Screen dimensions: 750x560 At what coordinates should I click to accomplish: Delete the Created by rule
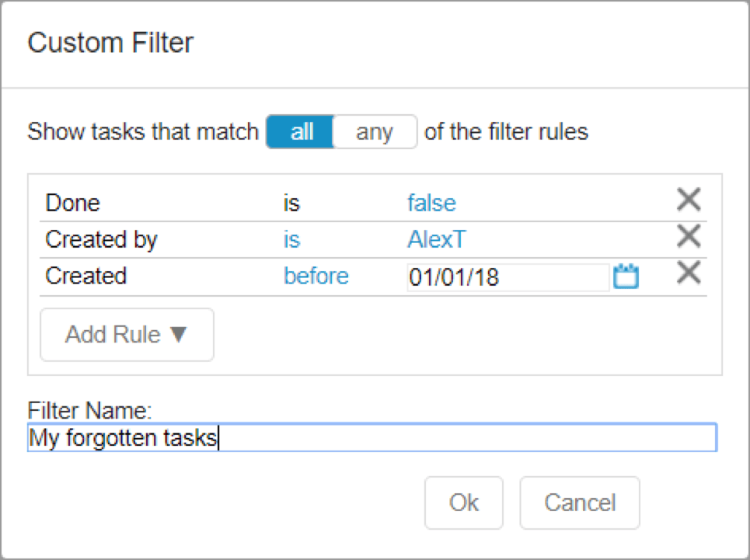[x=689, y=236]
